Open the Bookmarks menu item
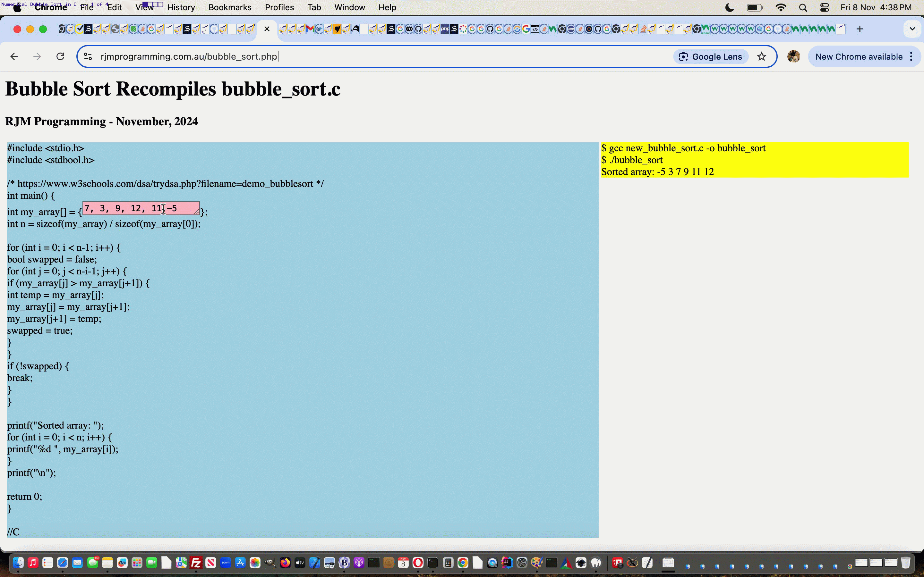 [229, 7]
